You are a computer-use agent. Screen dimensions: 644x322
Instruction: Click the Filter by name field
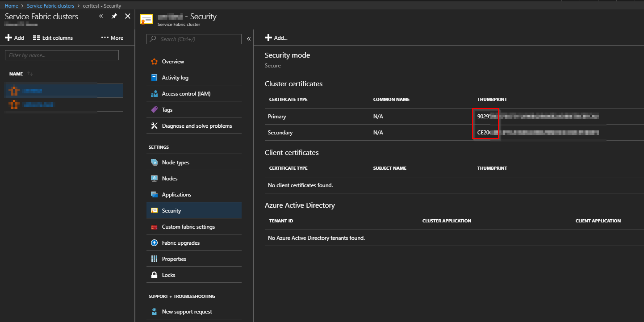click(61, 55)
